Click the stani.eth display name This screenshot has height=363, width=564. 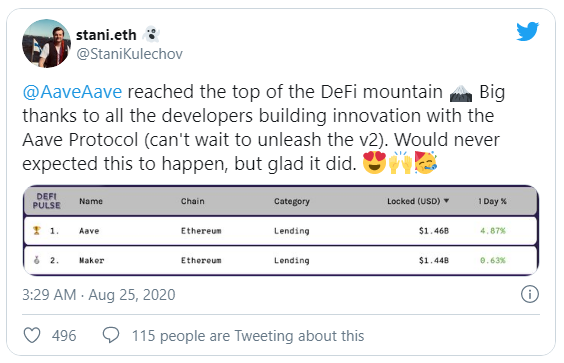[106, 35]
